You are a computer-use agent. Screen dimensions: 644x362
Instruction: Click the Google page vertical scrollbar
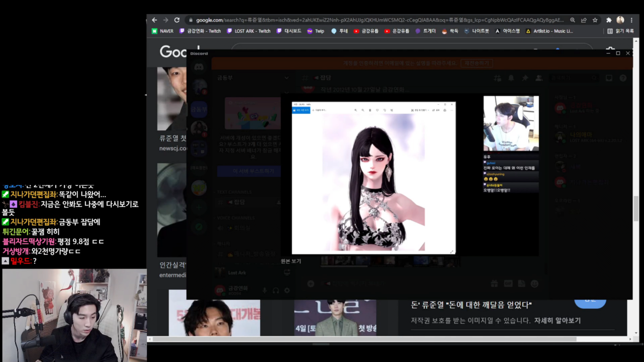pyautogui.click(x=636, y=208)
